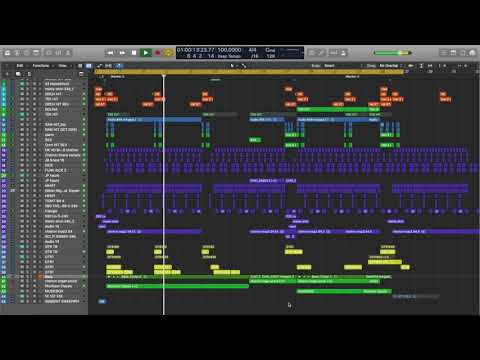This screenshot has width=480, height=360.
Task: Click the tempo value 100.0000
Action: tap(229, 50)
